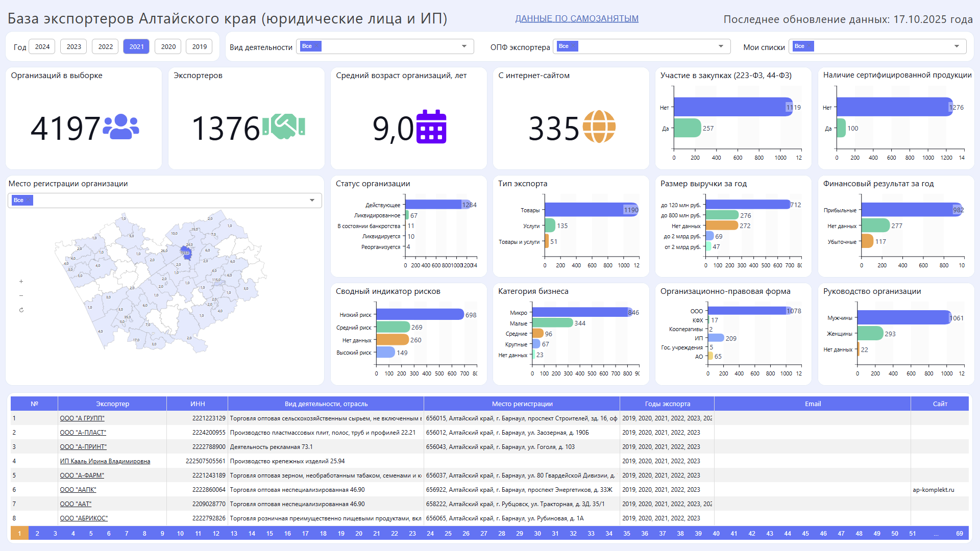
Task: Open the ДАННЫЕ ПО САМОЗАНЯТЫМ link
Action: (576, 19)
